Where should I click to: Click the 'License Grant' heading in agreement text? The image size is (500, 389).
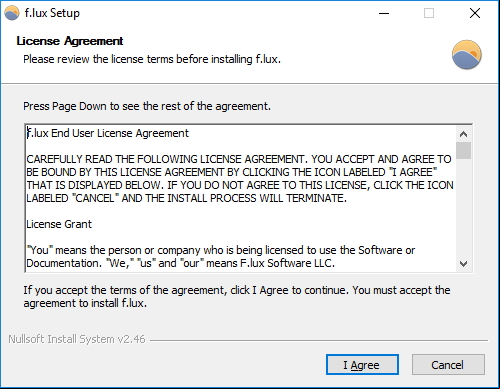coord(59,224)
